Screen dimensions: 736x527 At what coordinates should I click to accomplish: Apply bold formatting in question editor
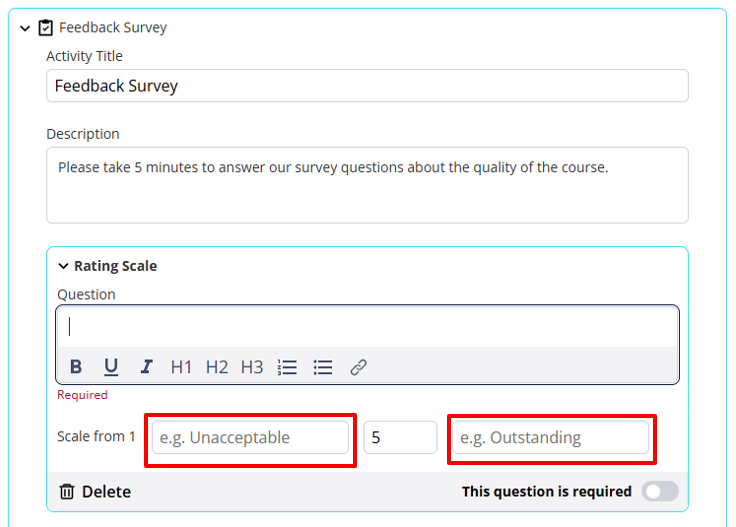(x=76, y=367)
